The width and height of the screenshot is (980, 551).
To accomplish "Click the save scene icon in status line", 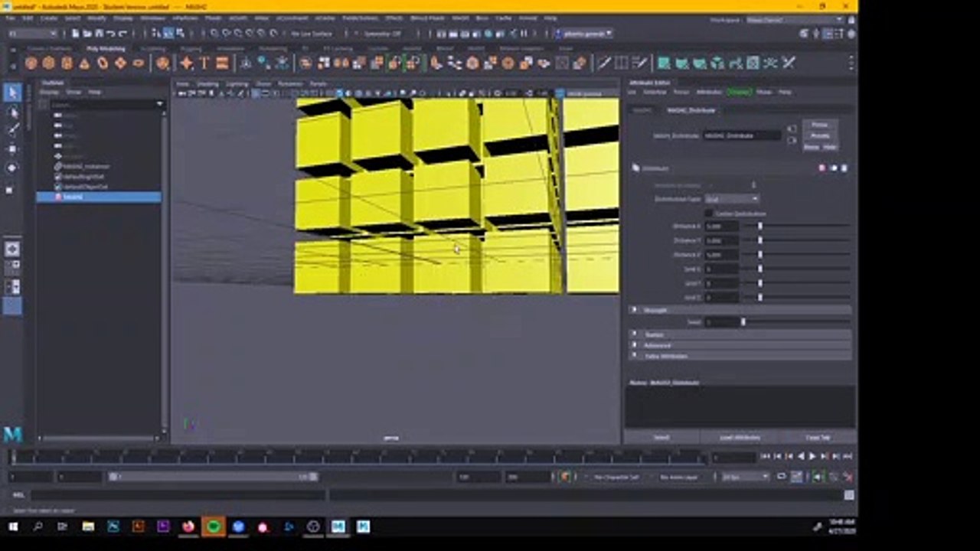I will click(99, 34).
